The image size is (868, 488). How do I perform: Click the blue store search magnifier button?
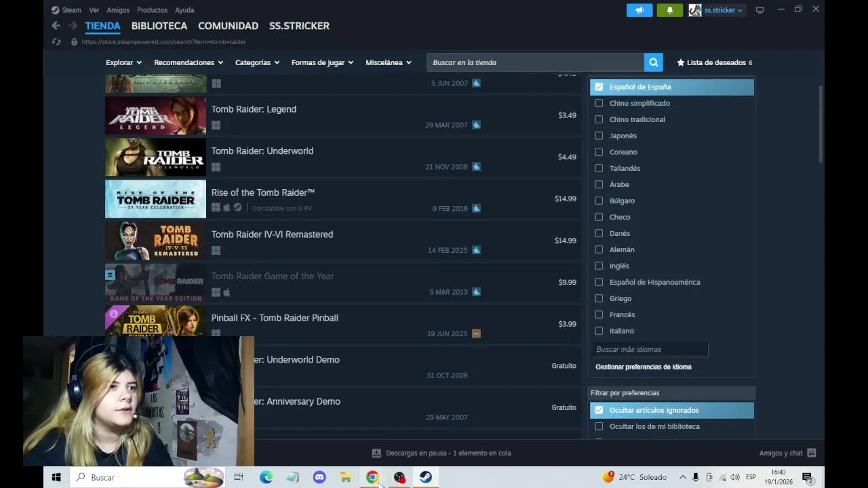point(653,62)
